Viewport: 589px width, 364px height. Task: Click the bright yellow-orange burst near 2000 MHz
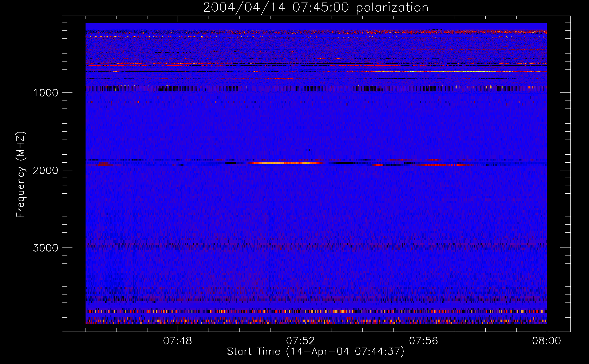coord(286,163)
